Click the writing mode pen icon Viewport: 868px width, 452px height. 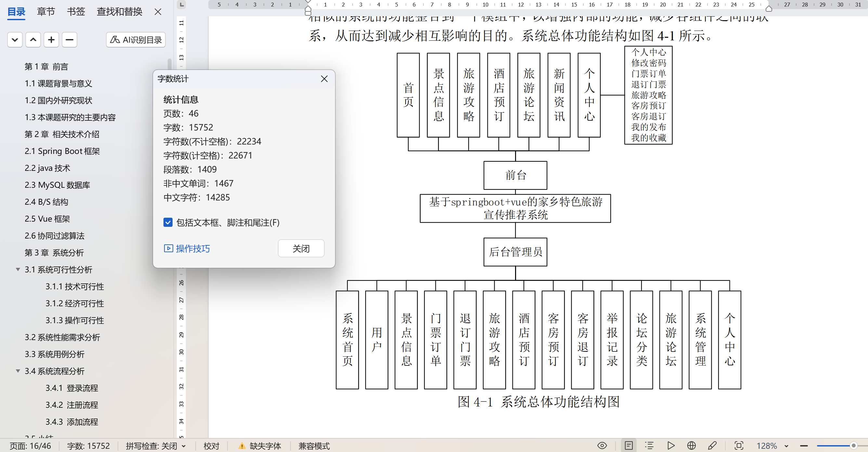(712, 445)
